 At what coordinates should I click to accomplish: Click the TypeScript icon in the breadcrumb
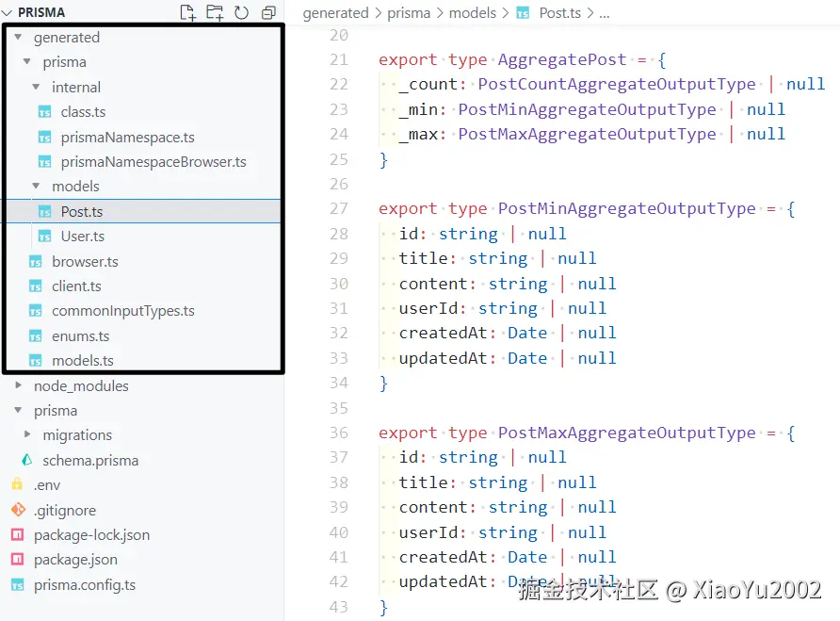click(523, 13)
